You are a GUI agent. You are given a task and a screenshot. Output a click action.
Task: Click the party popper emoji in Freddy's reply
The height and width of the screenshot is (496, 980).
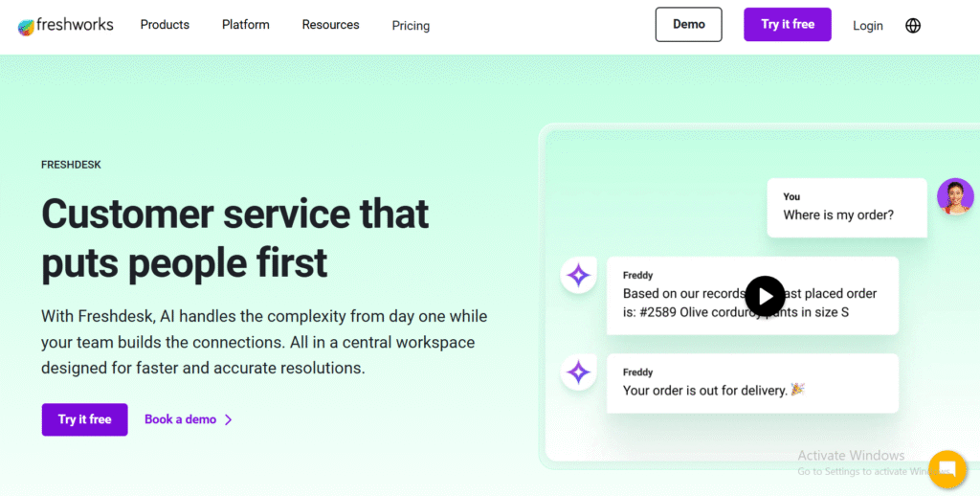coord(798,390)
